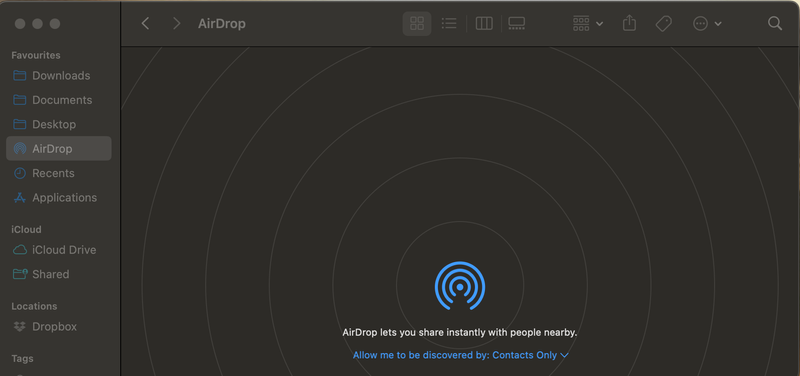The width and height of the screenshot is (800, 376).
Task: Click the AirDrop sidebar icon
Action: tap(19, 149)
